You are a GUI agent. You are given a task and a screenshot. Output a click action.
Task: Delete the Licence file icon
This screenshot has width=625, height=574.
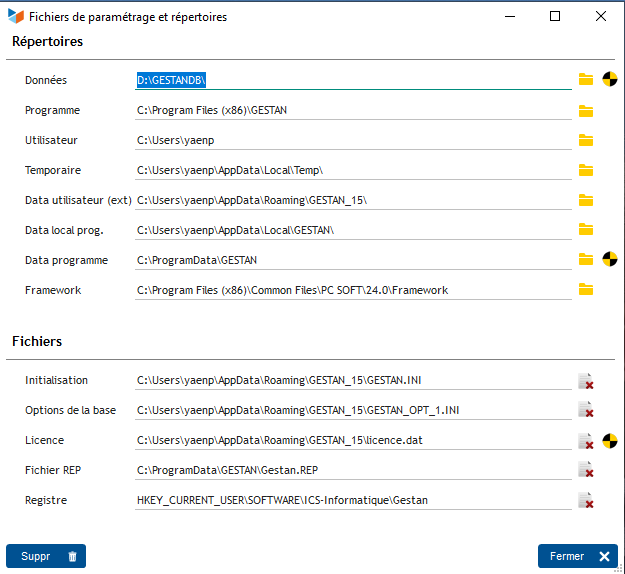(586, 440)
